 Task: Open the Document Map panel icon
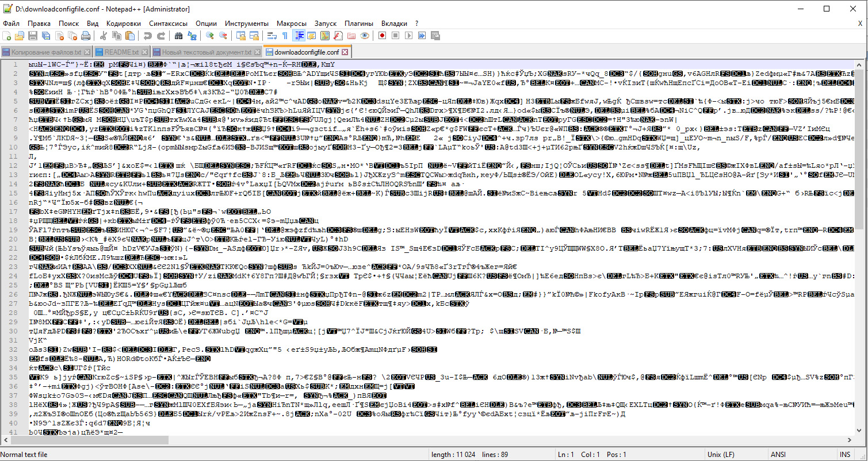[x=325, y=36]
